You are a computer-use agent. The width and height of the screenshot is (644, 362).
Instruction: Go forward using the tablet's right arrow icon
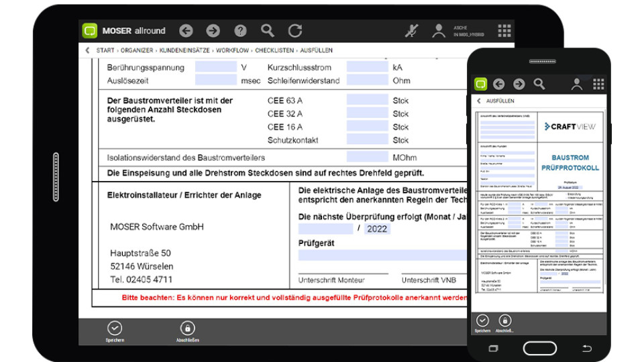213,31
